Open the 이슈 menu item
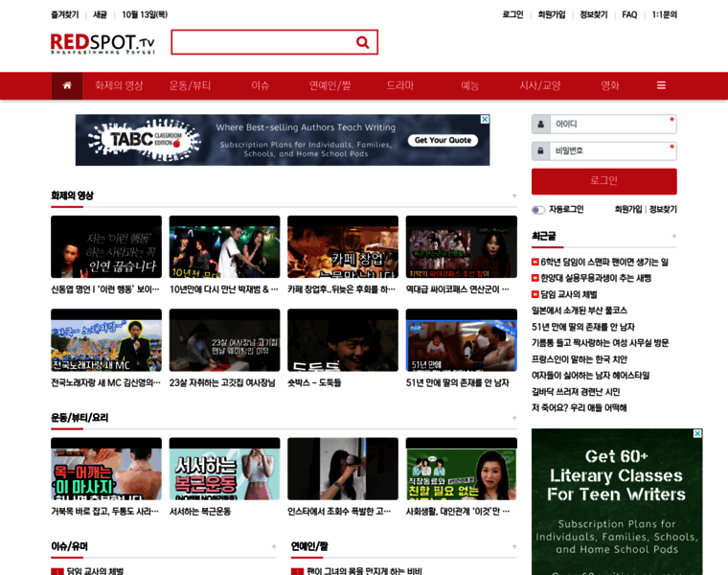The height and width of the screenshot is (575, 728). [260, 85]
